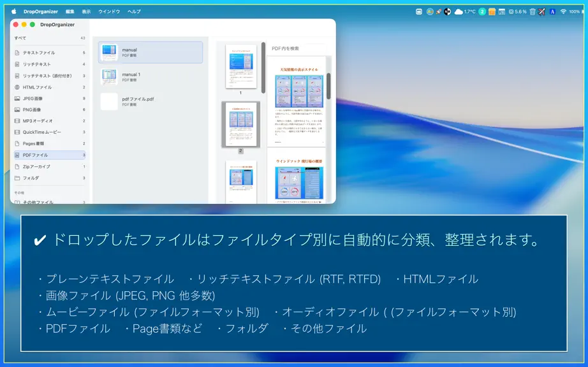Click the PDF内を検索 search field
Image resolution: width=588 pixels, height=367 pixels.
[x=298, y=48]
